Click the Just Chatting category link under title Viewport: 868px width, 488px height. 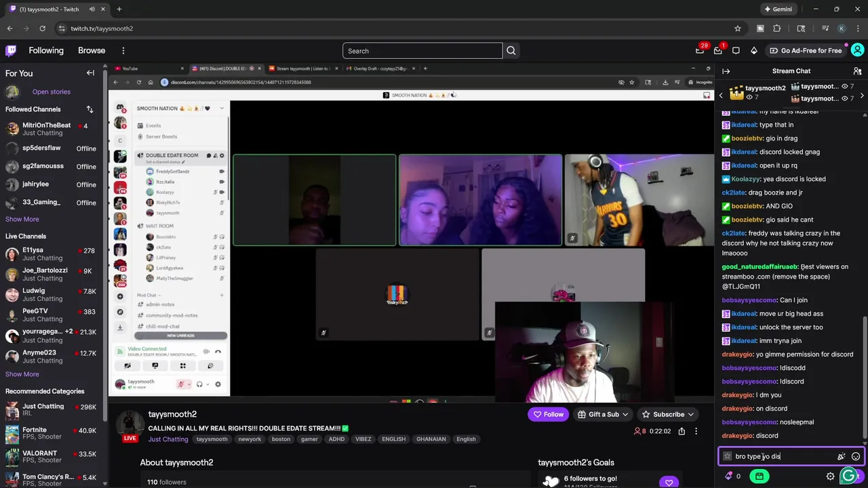[168, 439]
